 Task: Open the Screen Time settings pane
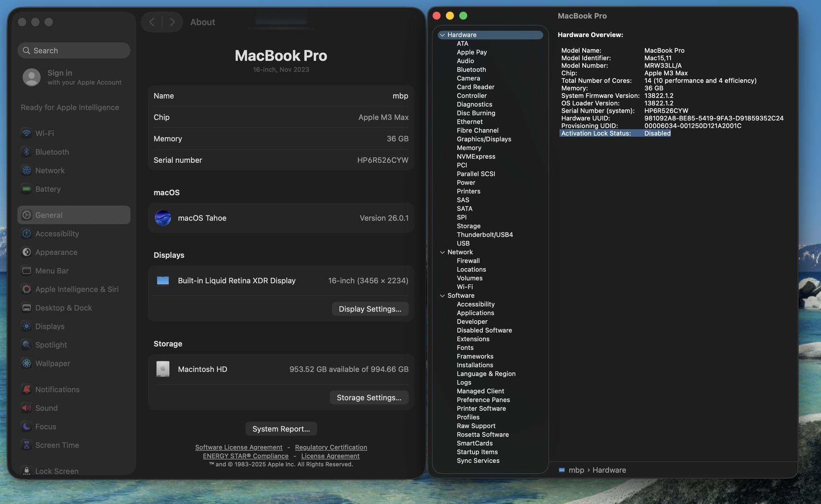click(57, 445)
